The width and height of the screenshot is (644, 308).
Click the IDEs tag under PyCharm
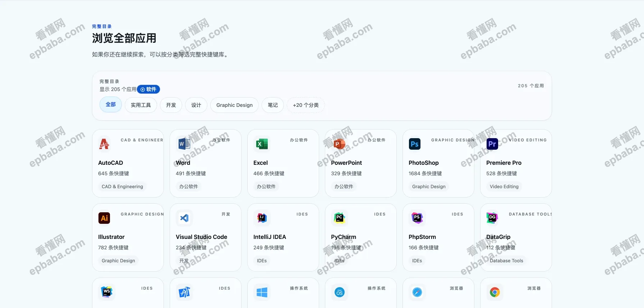coord(340,261)
